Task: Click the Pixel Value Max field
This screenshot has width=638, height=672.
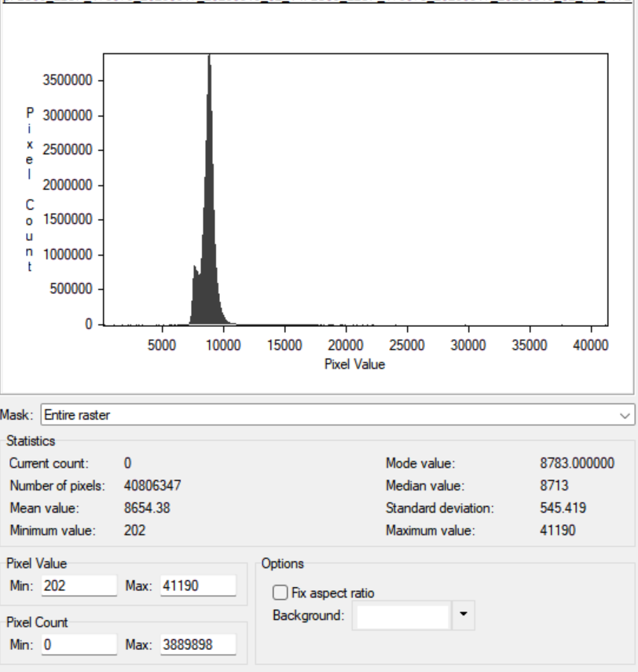Action: (198, 586)
